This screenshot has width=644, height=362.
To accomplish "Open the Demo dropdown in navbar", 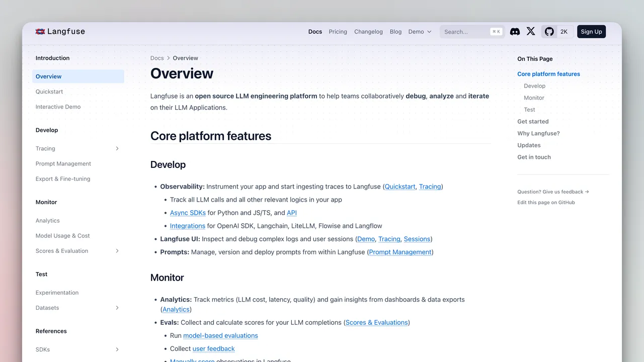I will click(x=420, y=32).
